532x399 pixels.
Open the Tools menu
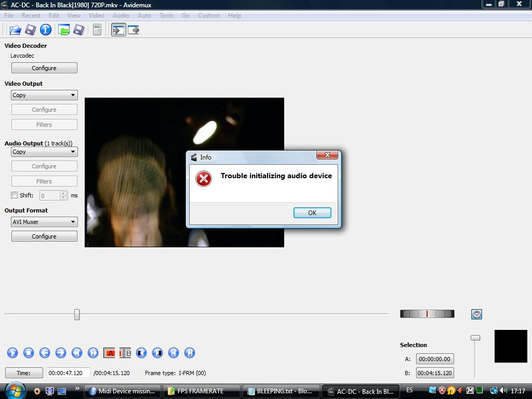click(166, 16)
